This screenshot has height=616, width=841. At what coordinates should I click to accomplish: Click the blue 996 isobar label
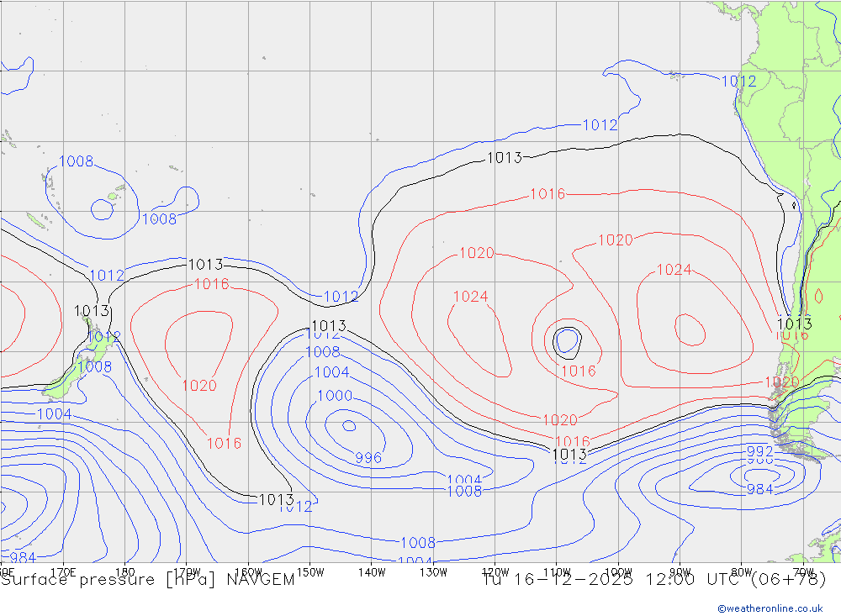coord(368,458)
